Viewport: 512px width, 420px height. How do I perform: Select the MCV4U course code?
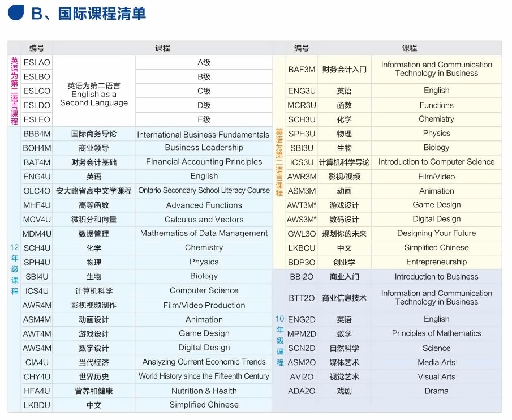[x=37, y=220]
